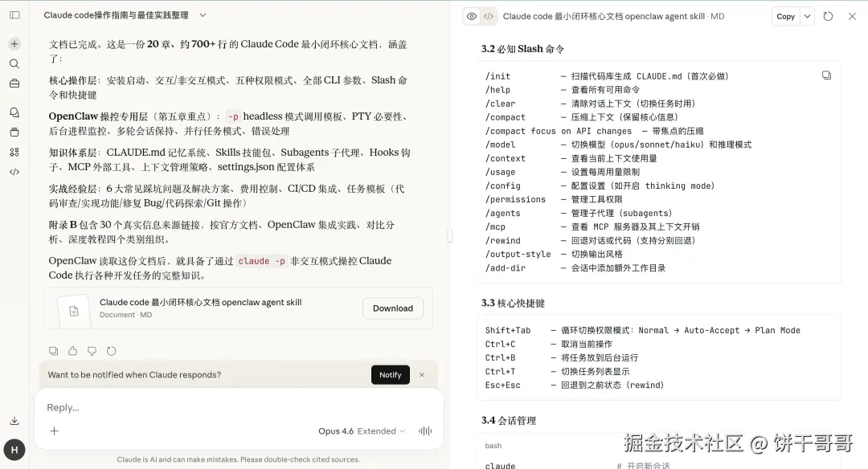Screen dimensions: 868x469
Task: Click the 'Esc+Esc' shortcut line
Action: point(575,385)
